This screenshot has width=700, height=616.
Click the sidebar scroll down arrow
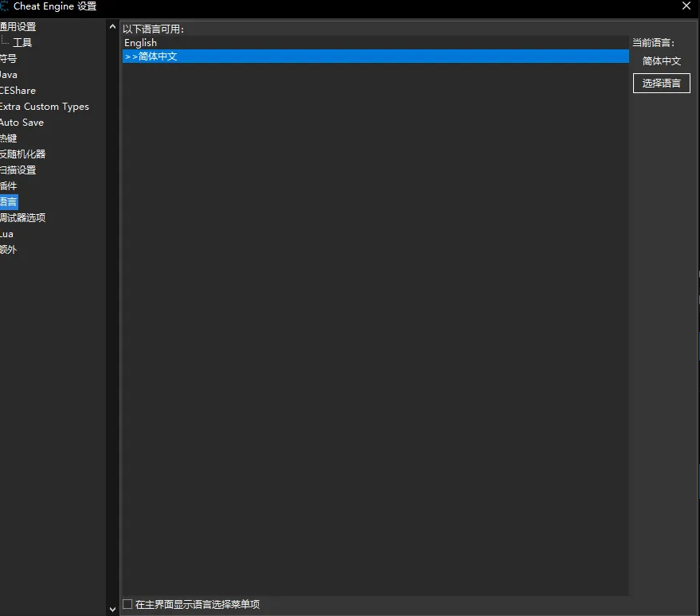pos(112,609)
